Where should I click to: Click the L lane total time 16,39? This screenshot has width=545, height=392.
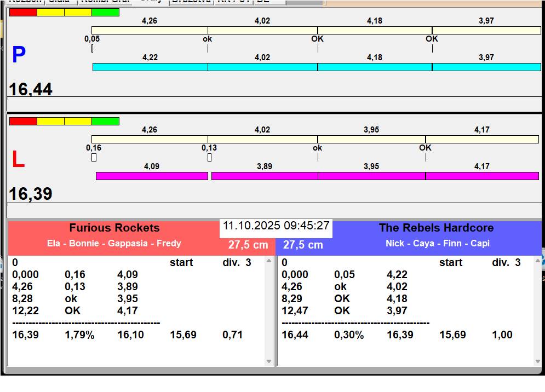click(x=31, y=194)
